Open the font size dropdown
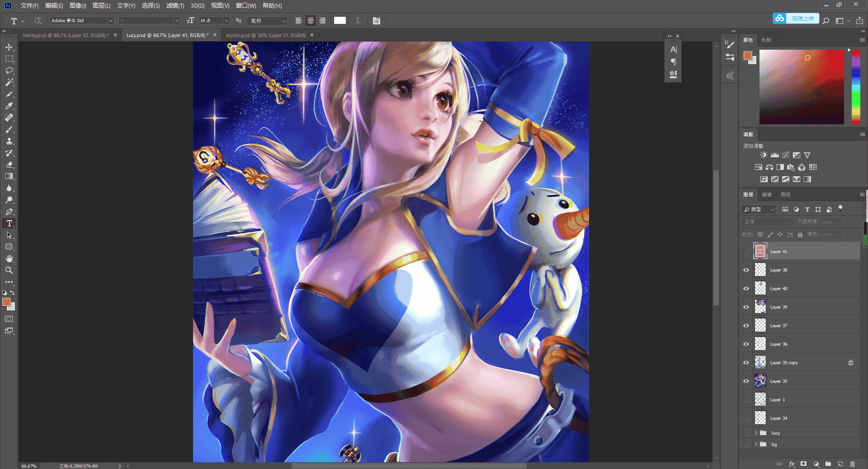The image size is (868, 469). (x=226, y=21)
